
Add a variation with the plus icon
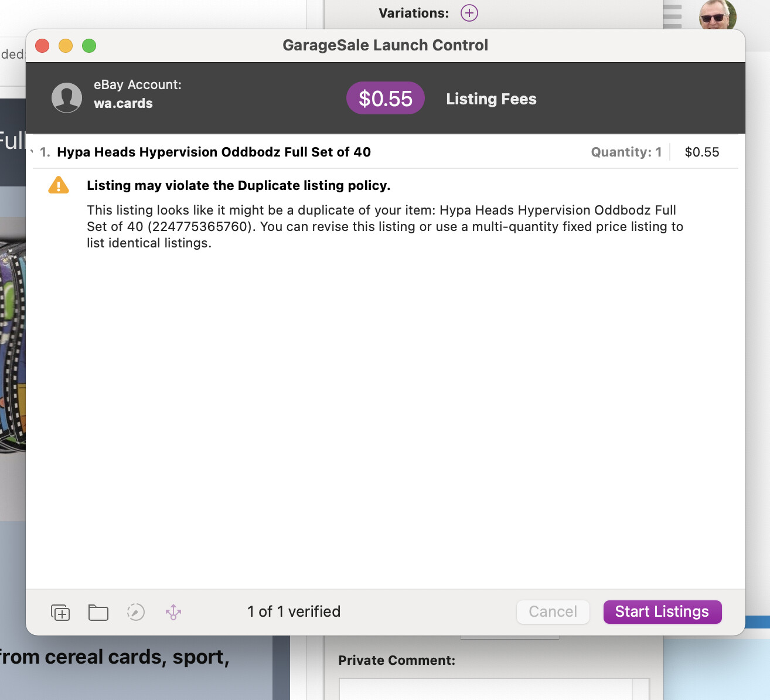coord(469,13)
